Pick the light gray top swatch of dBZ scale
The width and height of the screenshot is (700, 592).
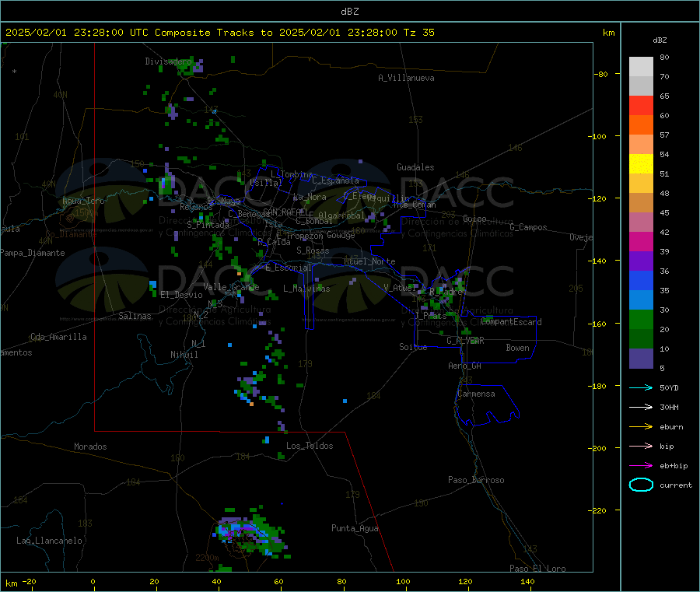(641, 67)
